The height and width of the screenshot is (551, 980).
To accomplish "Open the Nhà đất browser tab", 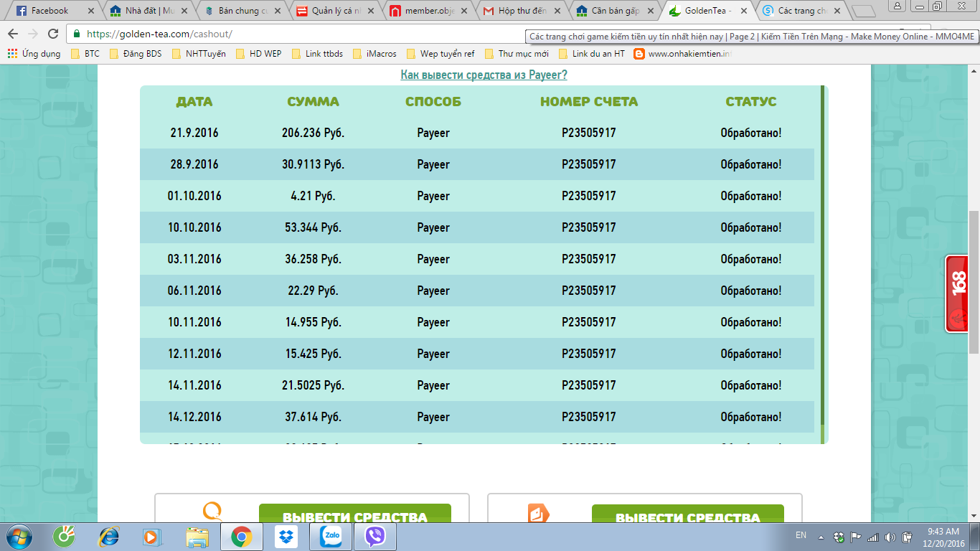I will click(150, 11).
